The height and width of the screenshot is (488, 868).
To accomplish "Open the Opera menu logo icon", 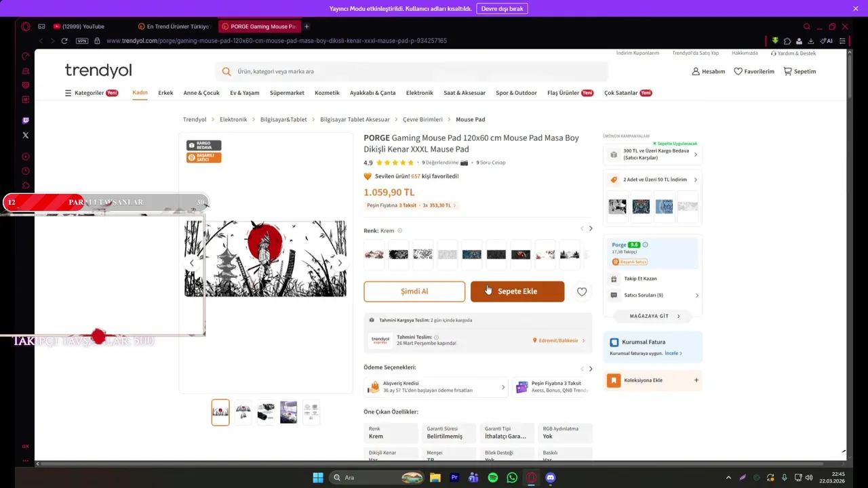I will click(x=25, y=26).
